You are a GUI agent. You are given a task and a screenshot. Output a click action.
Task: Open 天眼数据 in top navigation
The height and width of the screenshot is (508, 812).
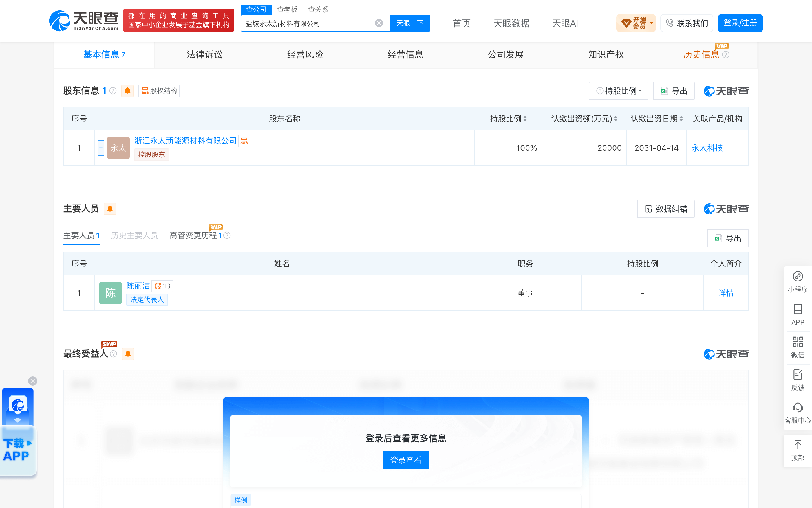(x=511, y=23)
